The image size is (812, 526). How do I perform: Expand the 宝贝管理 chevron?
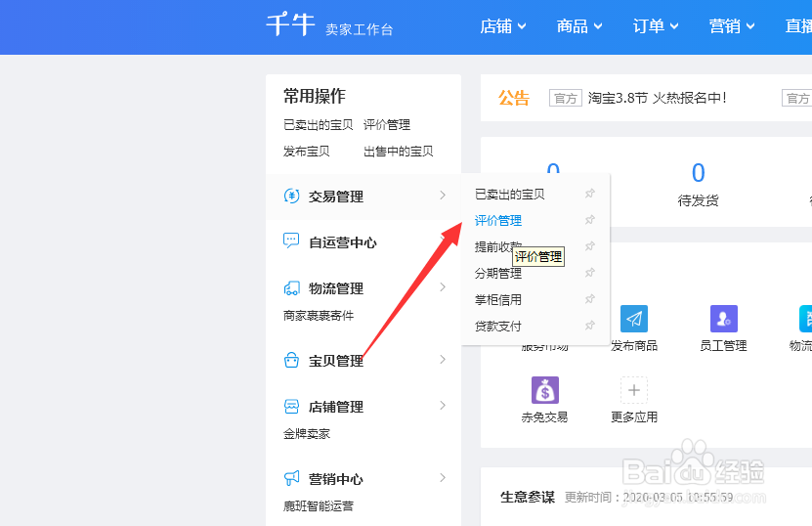coord(443,359)
